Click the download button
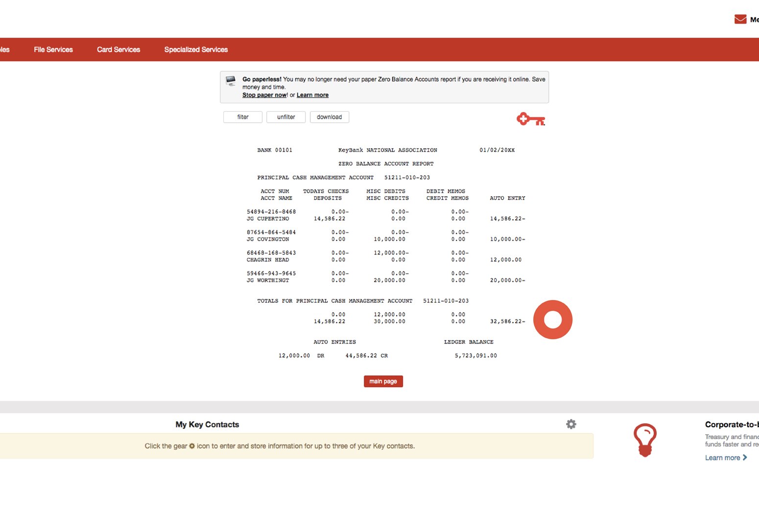Image resolution: width=759 pixels, height=532 pixels. 329,117
